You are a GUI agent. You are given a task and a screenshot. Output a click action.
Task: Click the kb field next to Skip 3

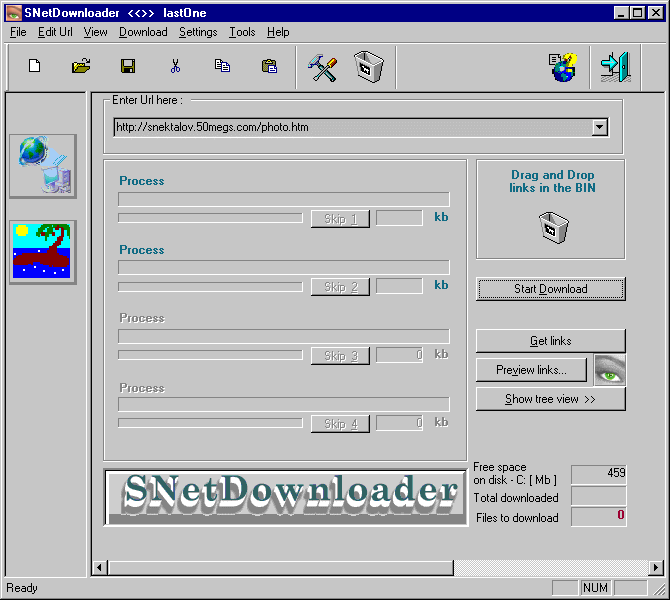pyautogui.click(x=399, y=355)
